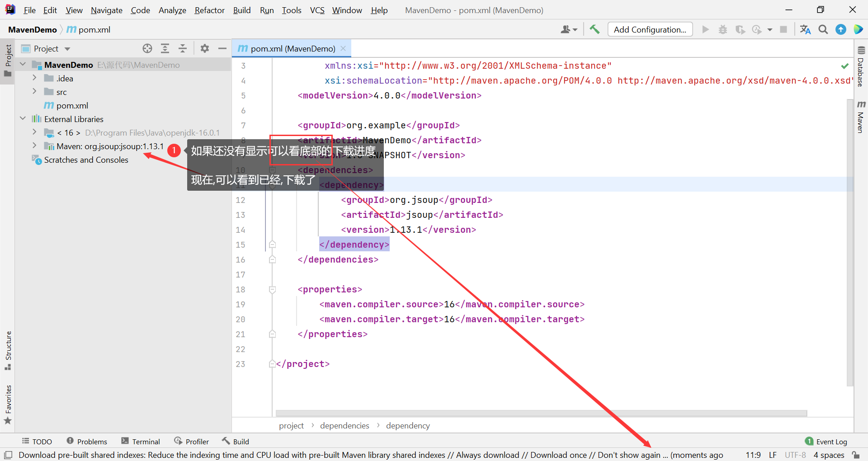Click UTF-8 encoding in status bar
The width and height of the screenshot is (868, 461).
point(795,455)
